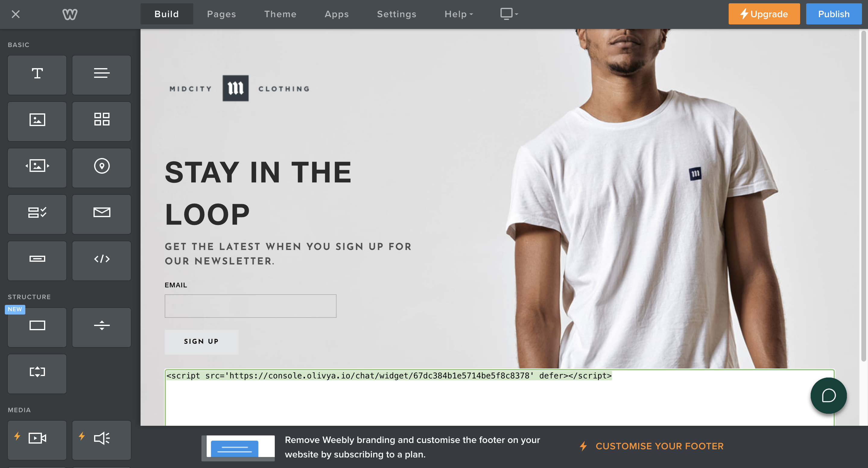Pick the Gallery grid element
Image resolution: width=868 pixels, height=468 pixels.
101,121
